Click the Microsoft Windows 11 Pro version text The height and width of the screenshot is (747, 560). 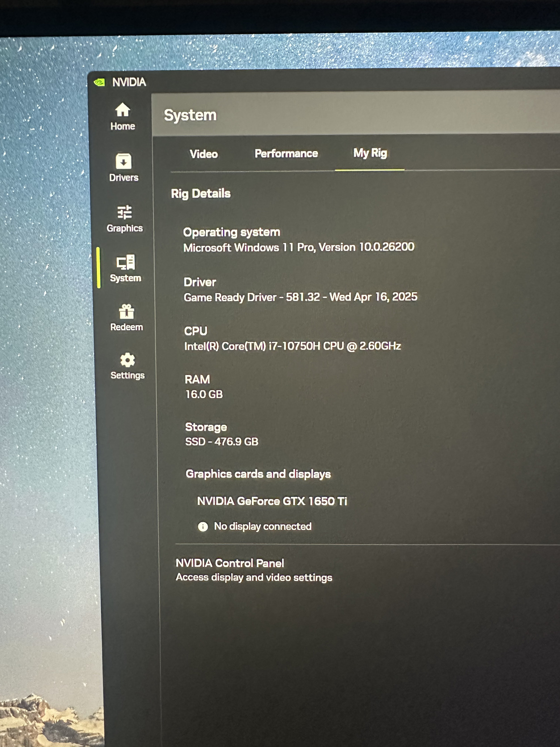pos(299,247)
